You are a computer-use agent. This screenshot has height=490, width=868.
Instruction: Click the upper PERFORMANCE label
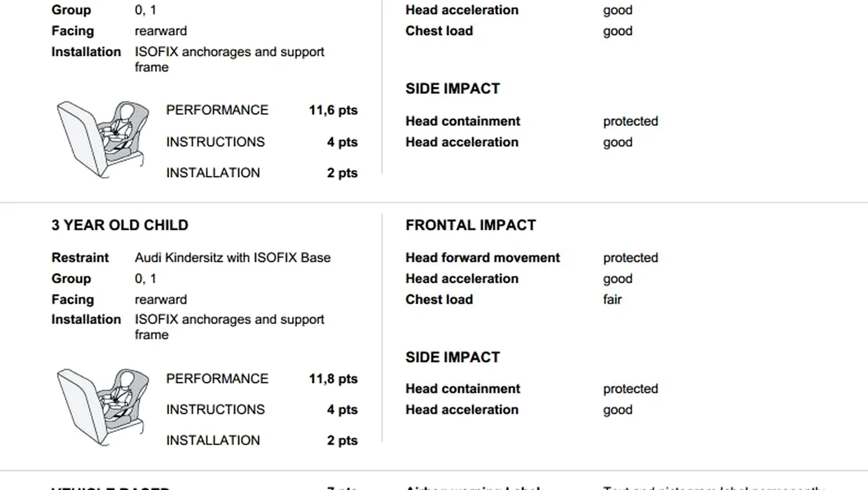click(x=217, y=110)
